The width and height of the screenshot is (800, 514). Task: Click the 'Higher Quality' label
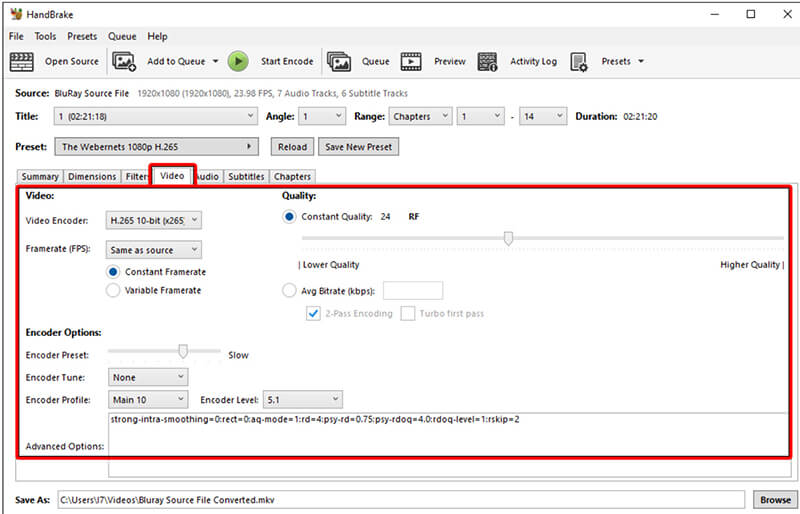tap(750, 265)
